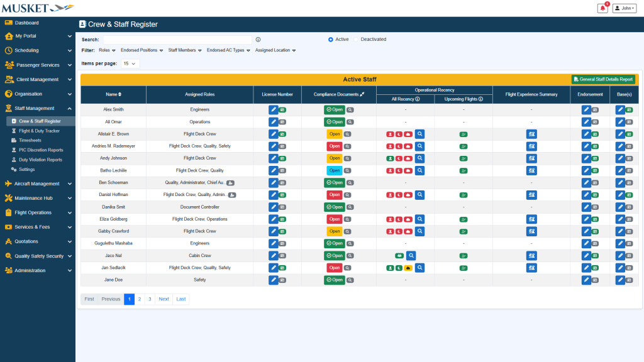Image resolution: width=644 pixels, height=362 pixels.
Task: Open the John user menu
Action: pos(625,8)
